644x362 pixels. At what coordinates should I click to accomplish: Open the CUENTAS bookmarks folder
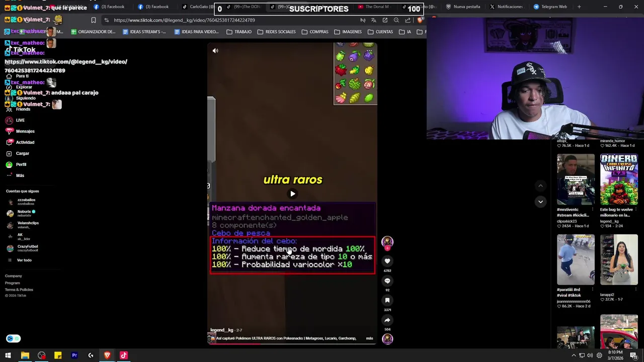tap(380, 32)
